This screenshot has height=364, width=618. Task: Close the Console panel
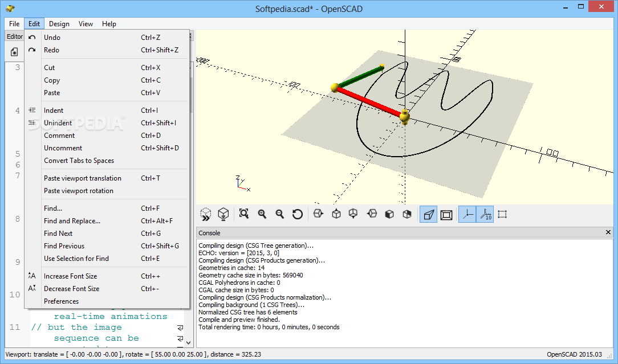(x=608, y=232)
